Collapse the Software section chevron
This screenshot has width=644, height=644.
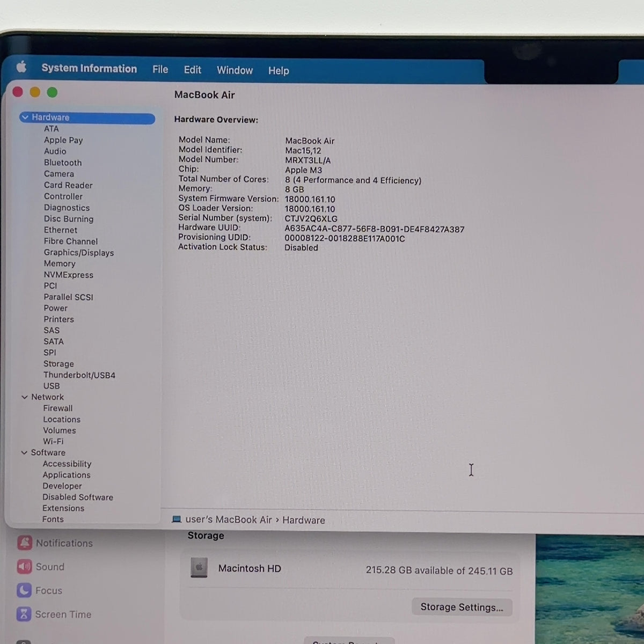pyautogui.click(x=24, y=452)
